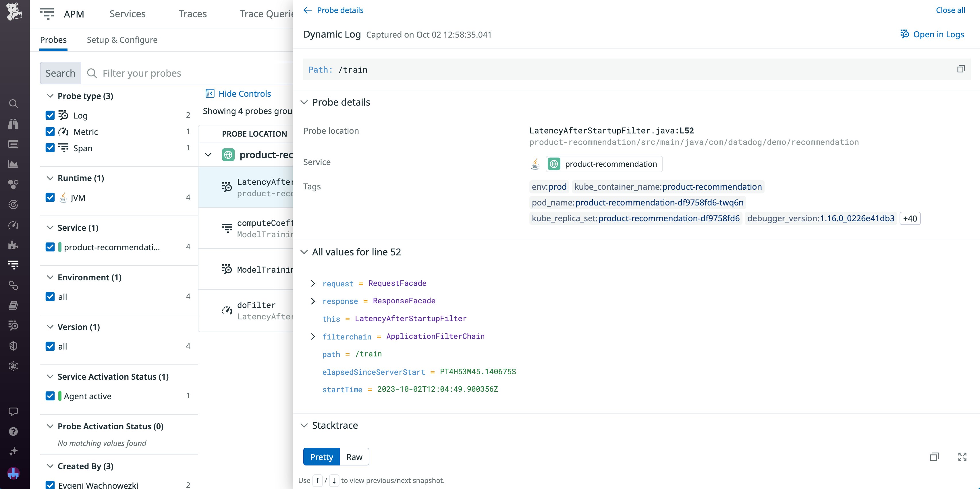
Task: Expand the request RequestFacade value
Action: (313, 283)
